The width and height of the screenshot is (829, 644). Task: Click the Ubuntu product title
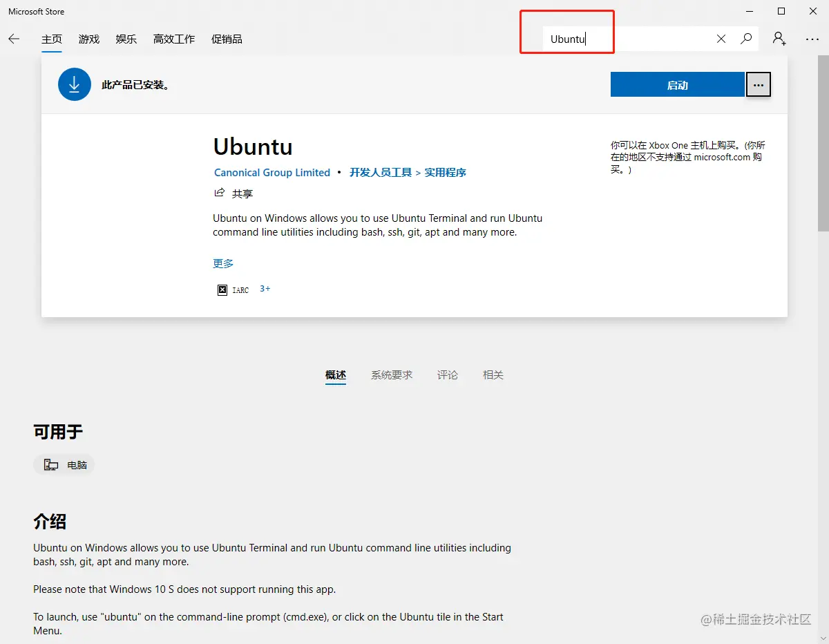[x=253, y=146]
